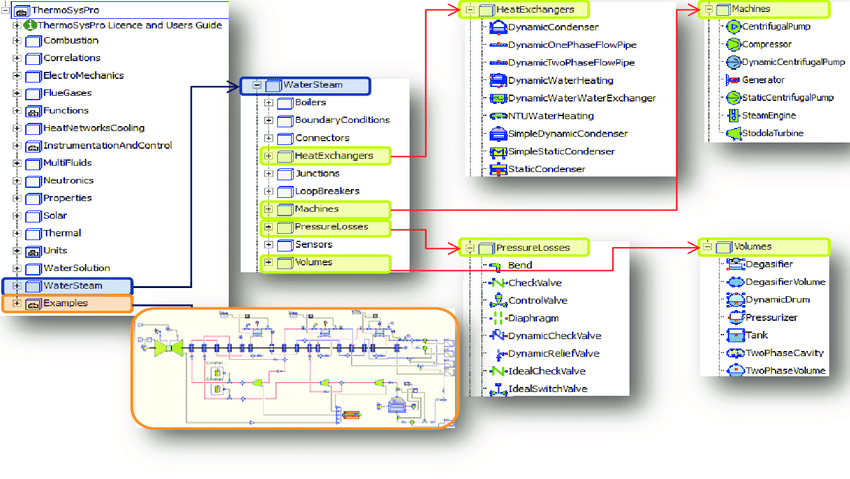Select the DynamicCentrifugalPump model
850x479 pixels.
793,62
